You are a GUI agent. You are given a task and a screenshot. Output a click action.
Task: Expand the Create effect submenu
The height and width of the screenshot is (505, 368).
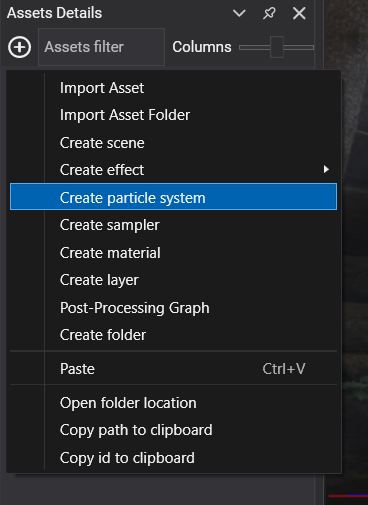pos(173,170)
